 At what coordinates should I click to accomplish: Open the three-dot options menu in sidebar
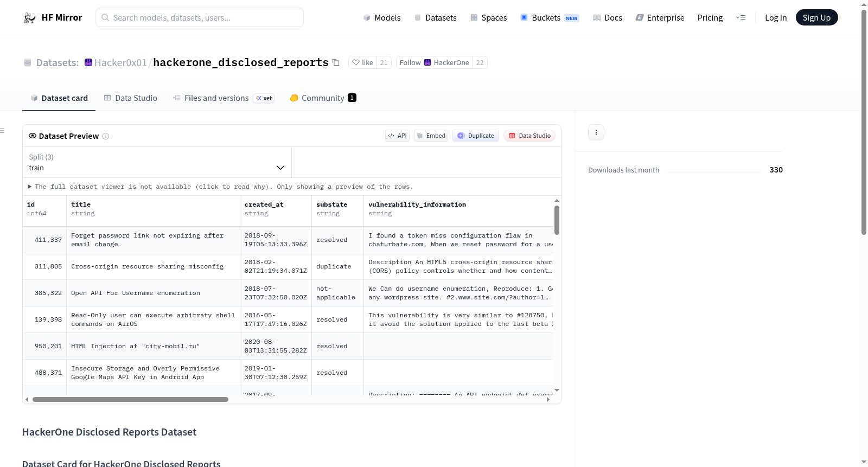coord(596,132)
